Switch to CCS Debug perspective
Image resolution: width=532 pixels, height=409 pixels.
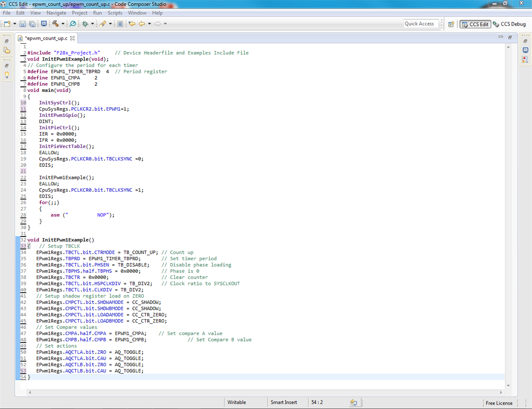pos(510,24)
